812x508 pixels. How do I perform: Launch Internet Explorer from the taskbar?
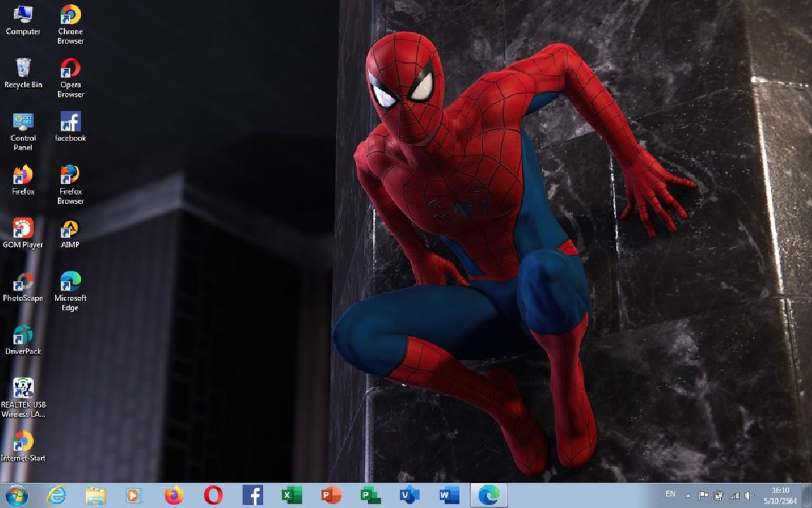point(56,495)
